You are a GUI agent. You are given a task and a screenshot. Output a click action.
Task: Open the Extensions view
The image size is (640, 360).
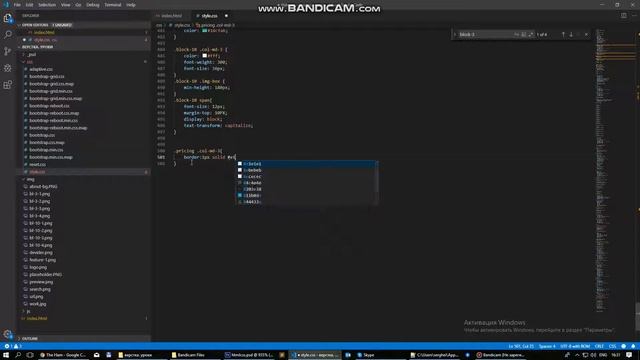[8, 85]
